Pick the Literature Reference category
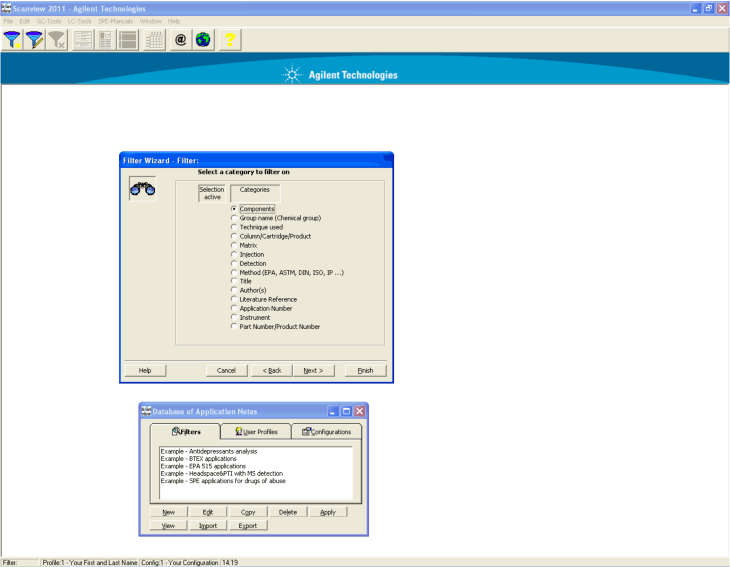 pyautogui.click(x=234, y=299)
